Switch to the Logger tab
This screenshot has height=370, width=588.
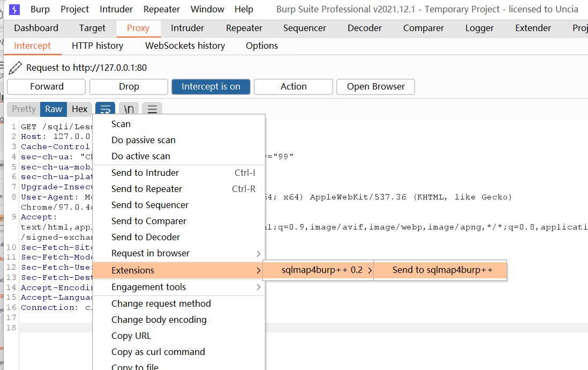pyautogui.click(x=479, y=28)
